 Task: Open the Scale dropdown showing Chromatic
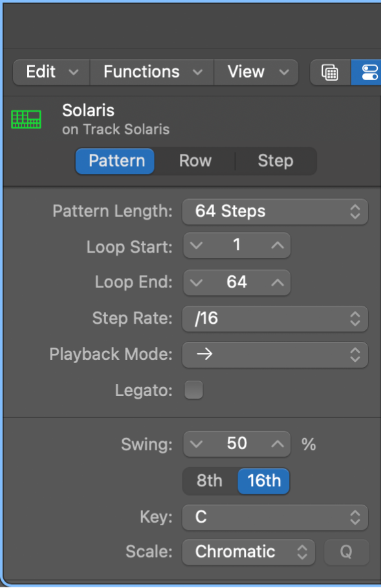pyautogui.click(x=248, y=552)
